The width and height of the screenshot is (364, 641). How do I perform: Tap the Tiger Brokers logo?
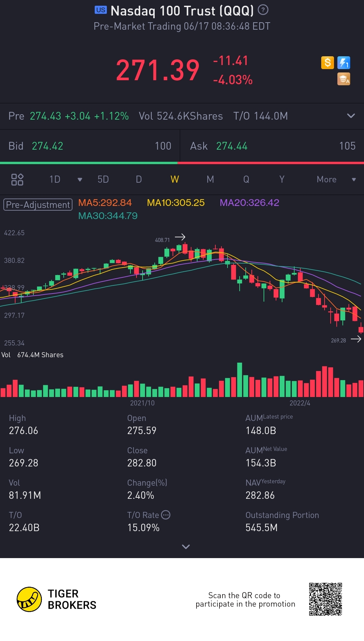pos(57,599)
